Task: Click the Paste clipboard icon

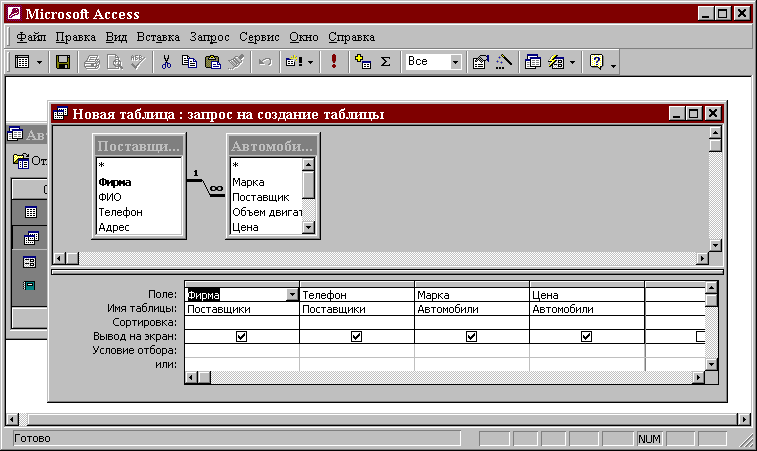Action: [212, 62]
